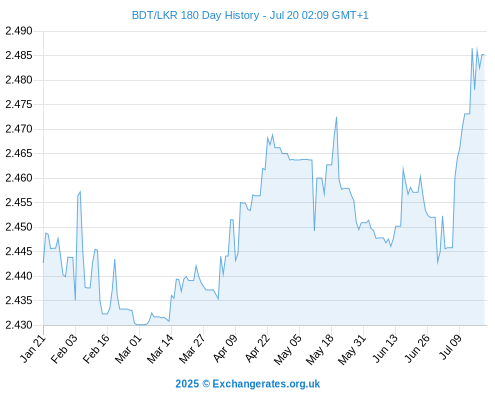Click the chart title BDT/LKR 180 Day History
The image size is (495, 400).
click(195, 15)
